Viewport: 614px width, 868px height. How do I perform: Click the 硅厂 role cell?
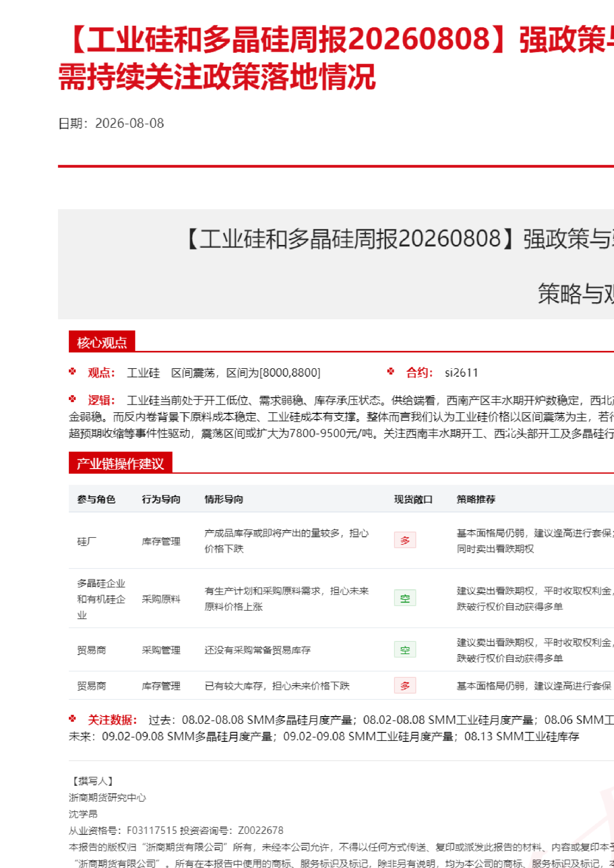click(87, 541)
